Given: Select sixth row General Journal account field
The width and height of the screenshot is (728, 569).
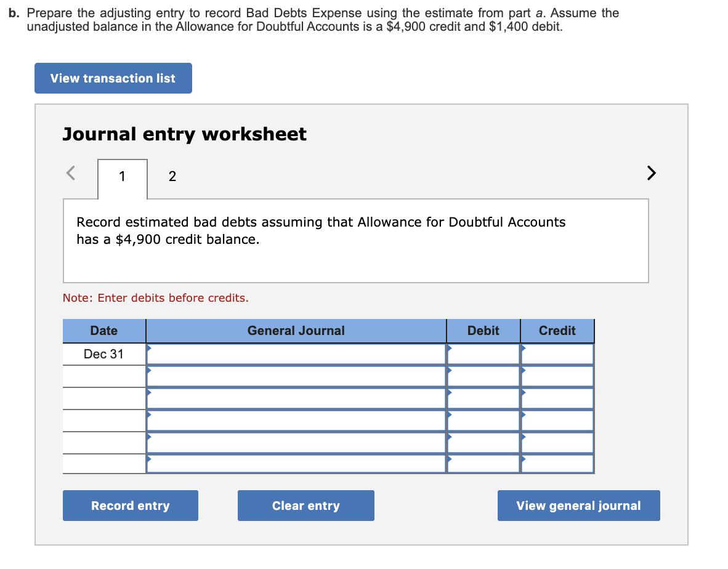Looking at the screenshot, I should click(x=296, y=464).
